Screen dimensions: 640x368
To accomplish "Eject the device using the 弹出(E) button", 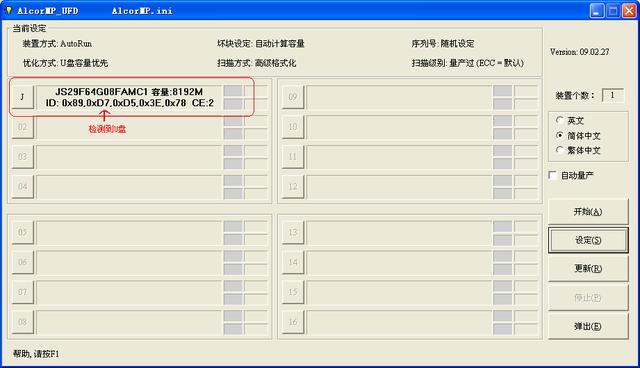I will (587, 326).
